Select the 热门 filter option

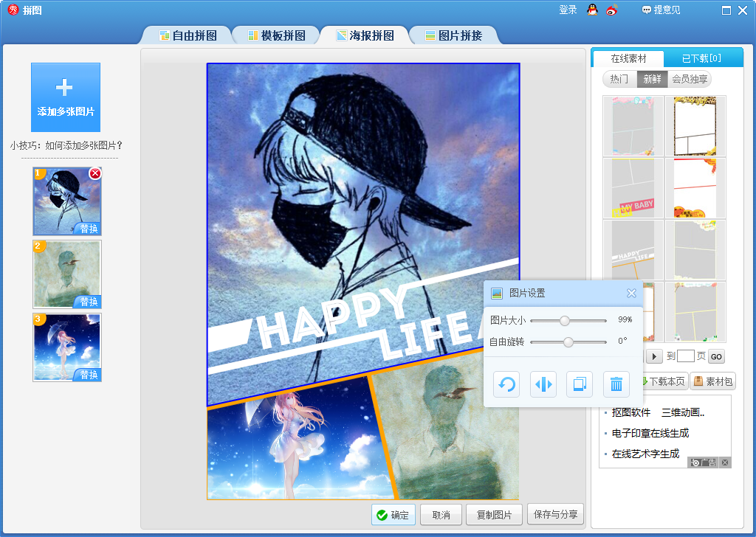[x=619, y=80]
